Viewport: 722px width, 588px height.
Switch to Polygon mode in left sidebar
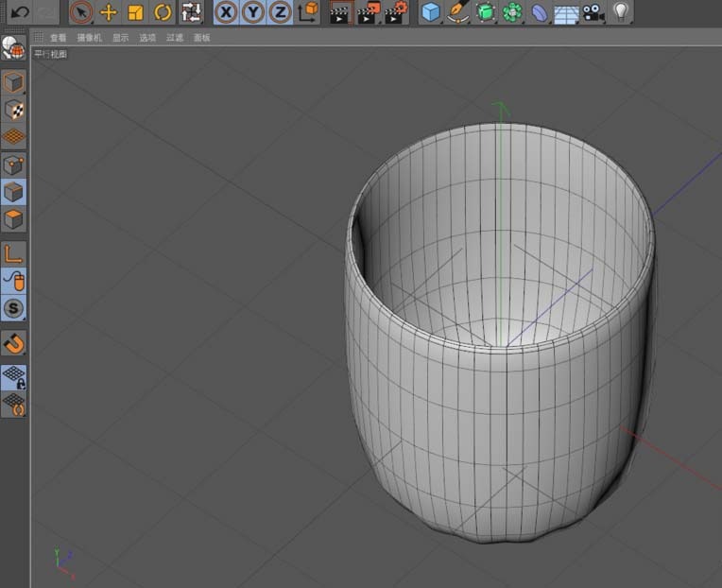tap(13, 219)
